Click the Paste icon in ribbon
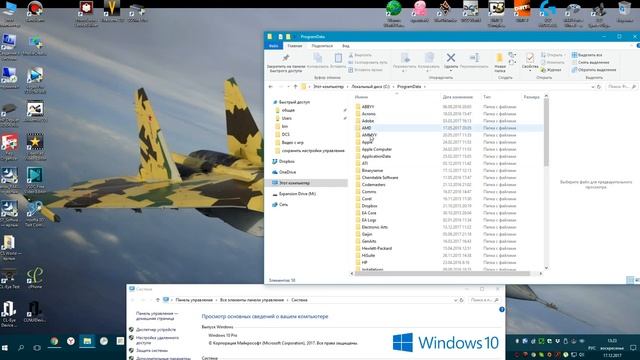 tap(338, 58)
